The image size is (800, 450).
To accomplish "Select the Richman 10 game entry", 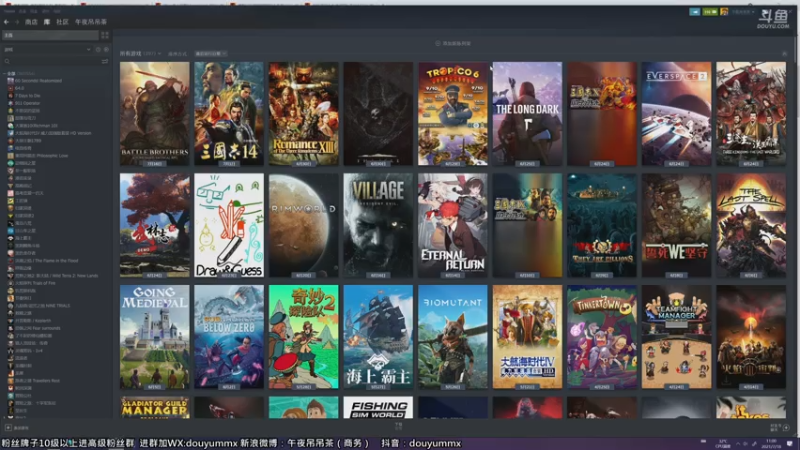I will point(36,126).
